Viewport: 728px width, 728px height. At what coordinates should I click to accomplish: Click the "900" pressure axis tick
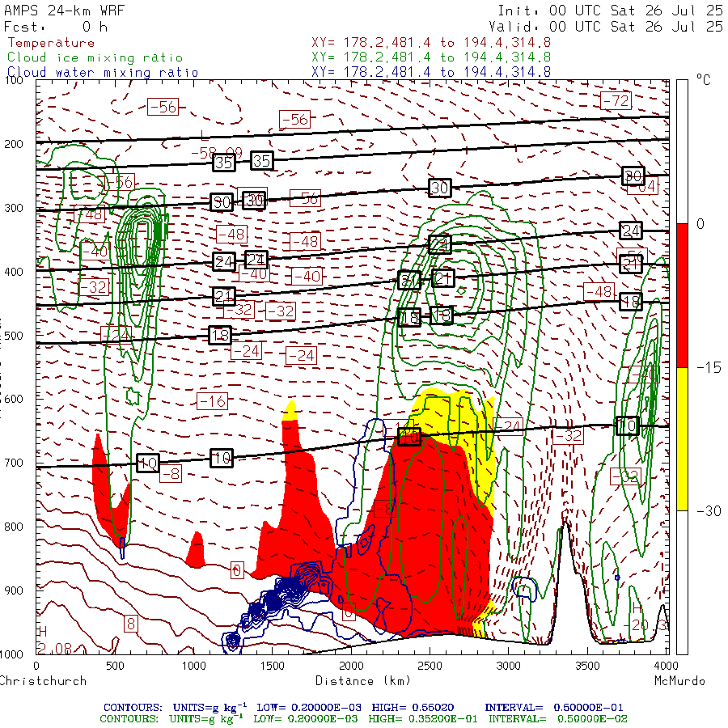tap(14, 590)
